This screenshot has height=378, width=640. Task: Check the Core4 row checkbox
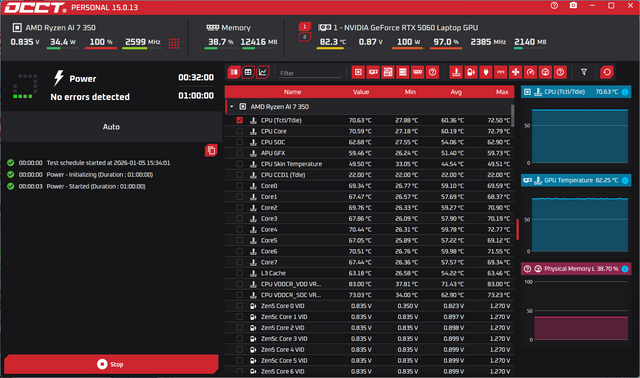[240, 229]
